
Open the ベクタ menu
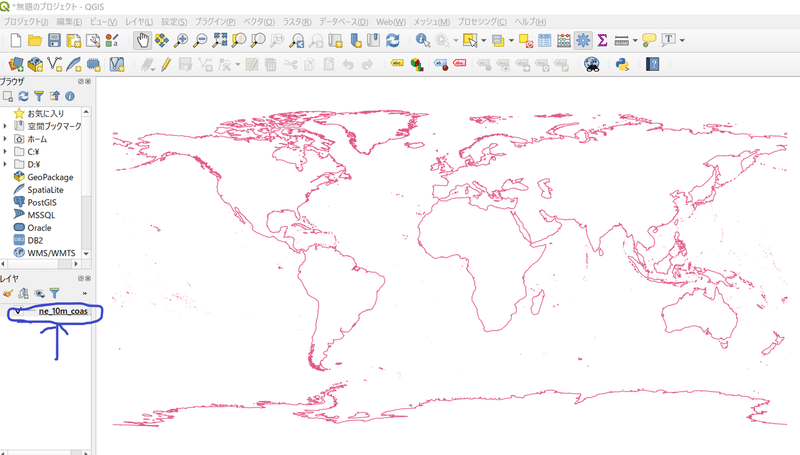coord(259,22)
